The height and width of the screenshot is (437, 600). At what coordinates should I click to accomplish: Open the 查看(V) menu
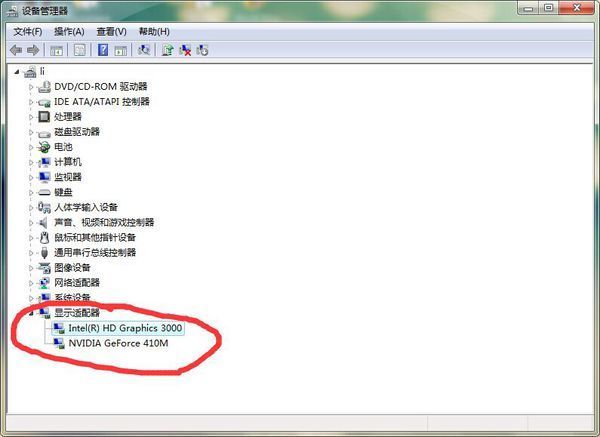click(x=112, y=31)
